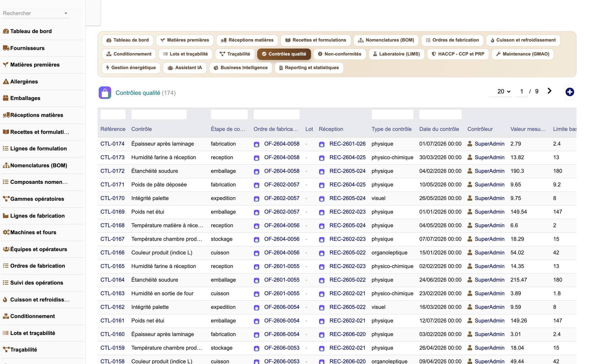Select the active Contrôles qualité tab
This screenshot has width=589, height=364.
point(284,54)
